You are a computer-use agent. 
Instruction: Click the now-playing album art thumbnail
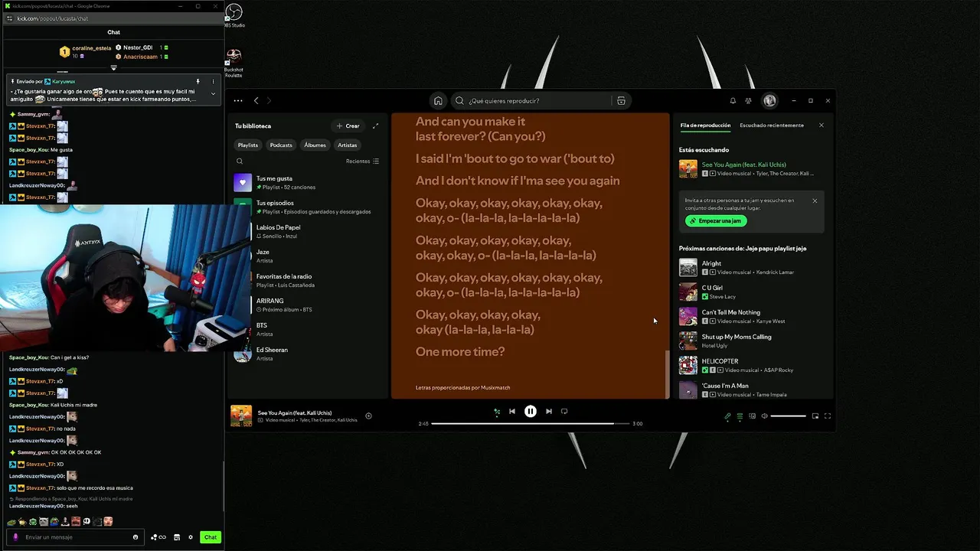coord(241,416)
